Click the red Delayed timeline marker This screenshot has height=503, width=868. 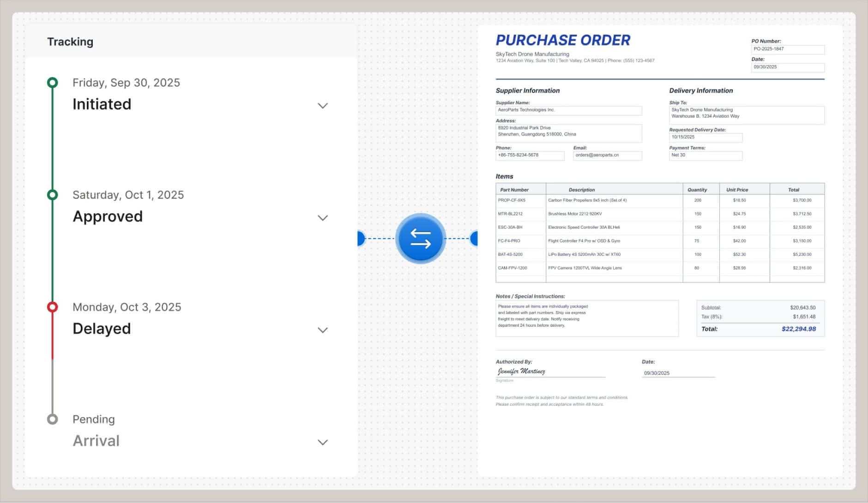click(x=53, y=307)
